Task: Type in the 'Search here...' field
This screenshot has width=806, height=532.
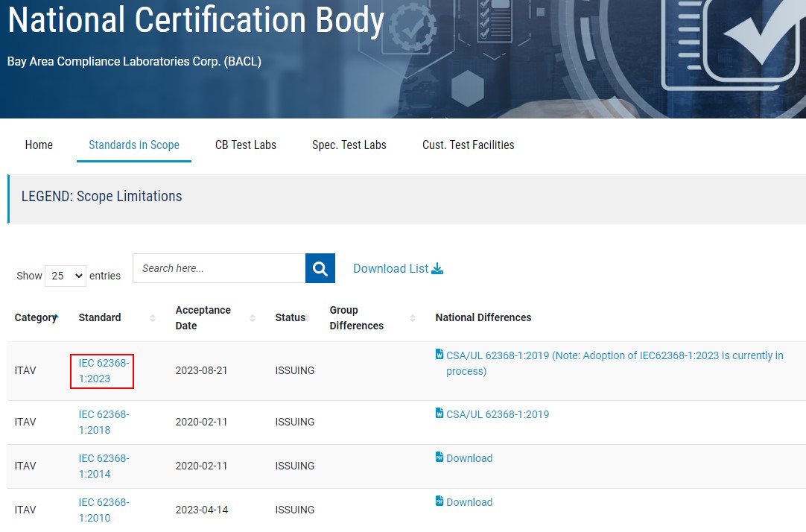Action: click(x=219, y=268)
